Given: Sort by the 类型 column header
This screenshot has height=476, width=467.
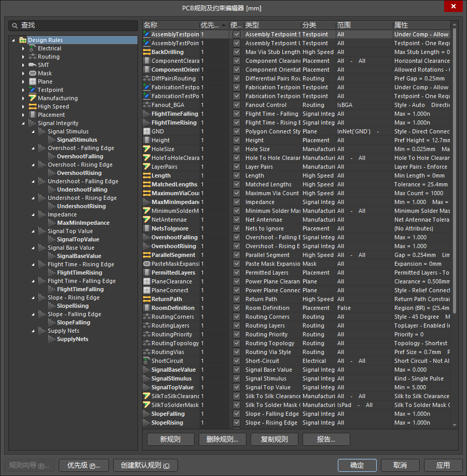Looking at the screenshot, I should click(x=272, y=25).
